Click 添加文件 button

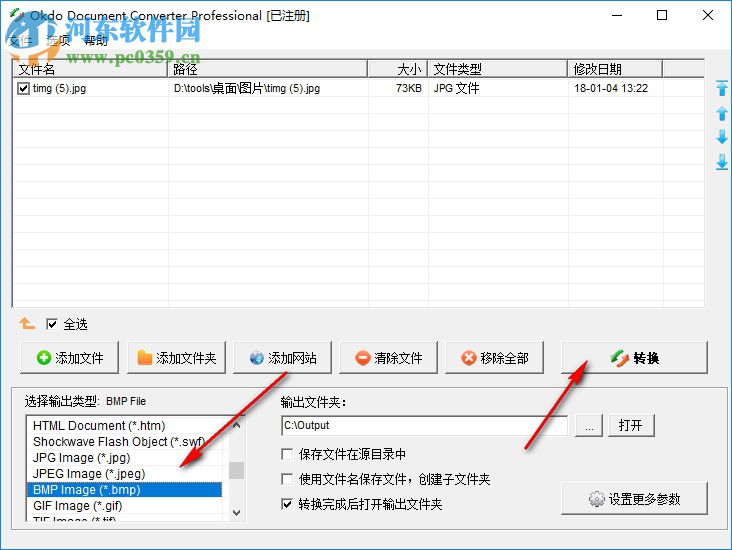tap(70, 358)
